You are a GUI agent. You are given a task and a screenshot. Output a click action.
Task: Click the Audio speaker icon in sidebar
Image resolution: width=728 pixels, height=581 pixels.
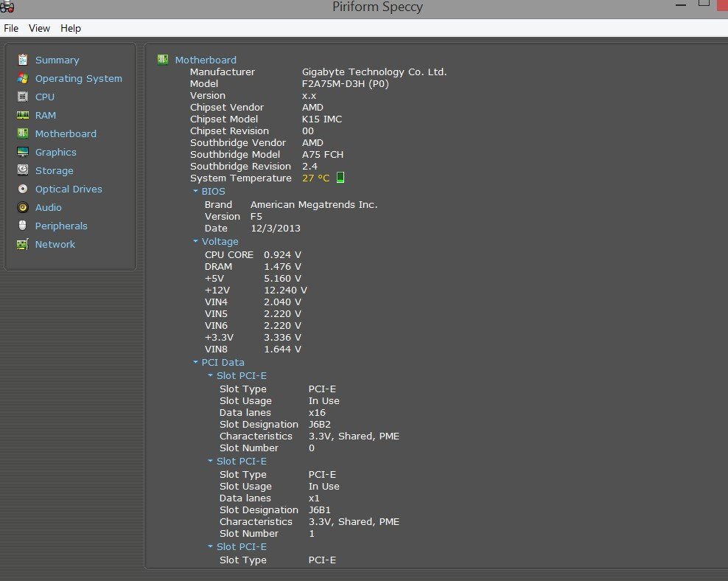[23, 207]
